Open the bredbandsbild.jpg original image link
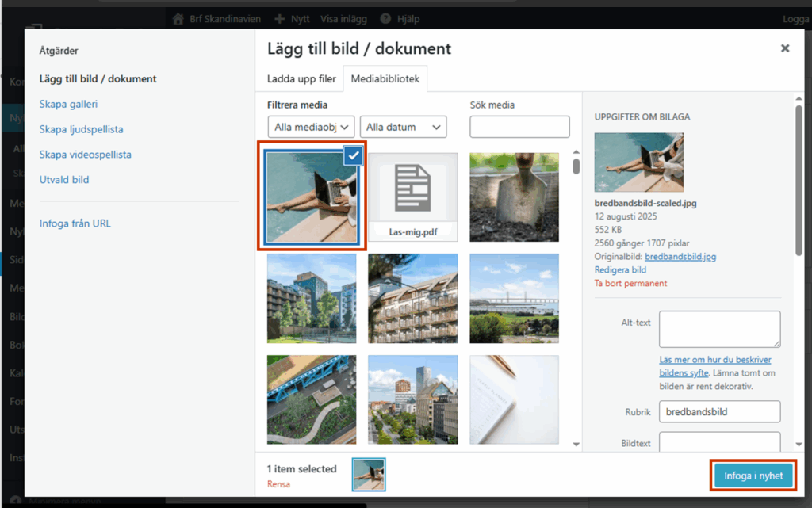 (x=680, y=257)
